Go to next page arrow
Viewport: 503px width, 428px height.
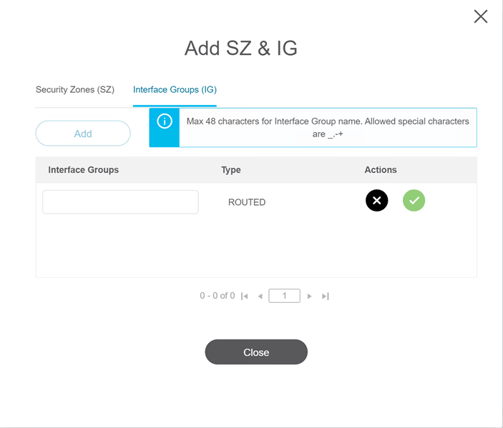pyautogui.click(x=309, y=296)
